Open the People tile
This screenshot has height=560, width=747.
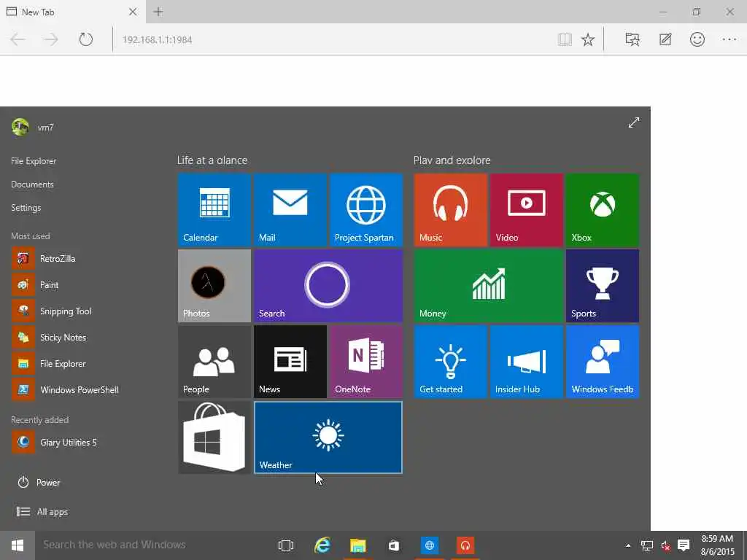pyautogui.click(x=214, y=362)
